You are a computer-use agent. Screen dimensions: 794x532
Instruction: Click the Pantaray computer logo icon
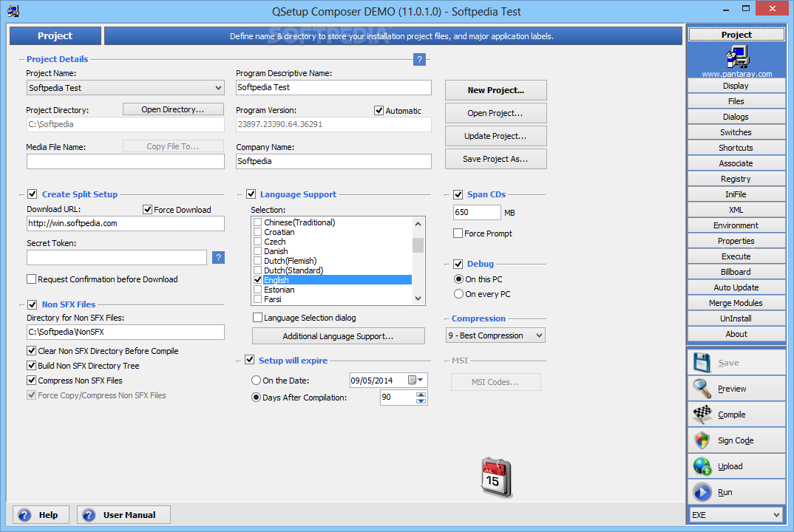click(737, 57)
